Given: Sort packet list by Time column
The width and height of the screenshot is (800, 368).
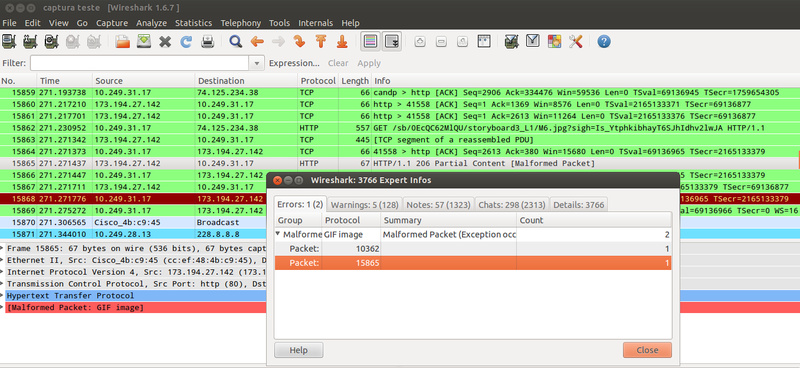Looking at the screenshot, I should 64,81.
